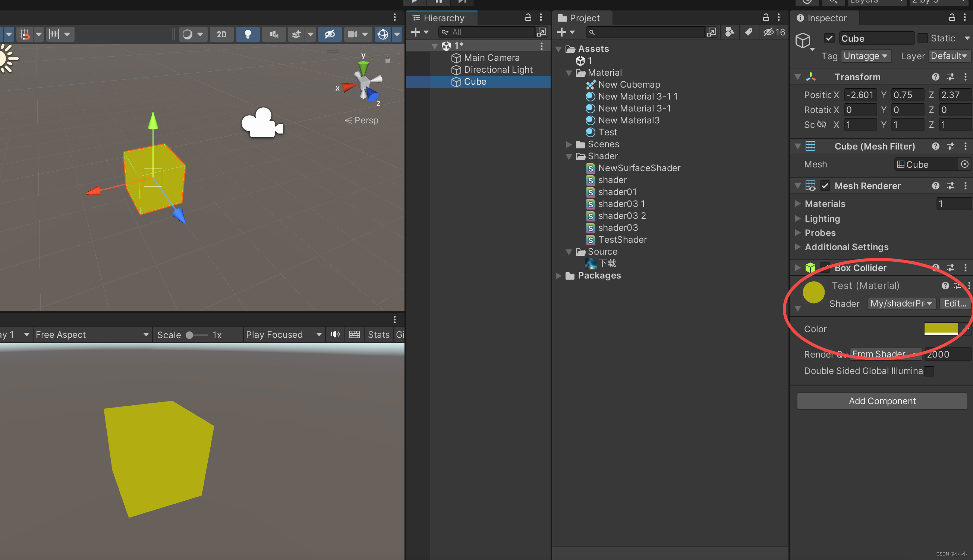This screenshot has height=560, width=973.
Task: Open search by label tag icon in Project
Action: tap(749, 32)
